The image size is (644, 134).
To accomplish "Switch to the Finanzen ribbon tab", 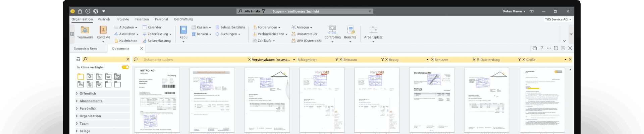I will pos(142,19).
